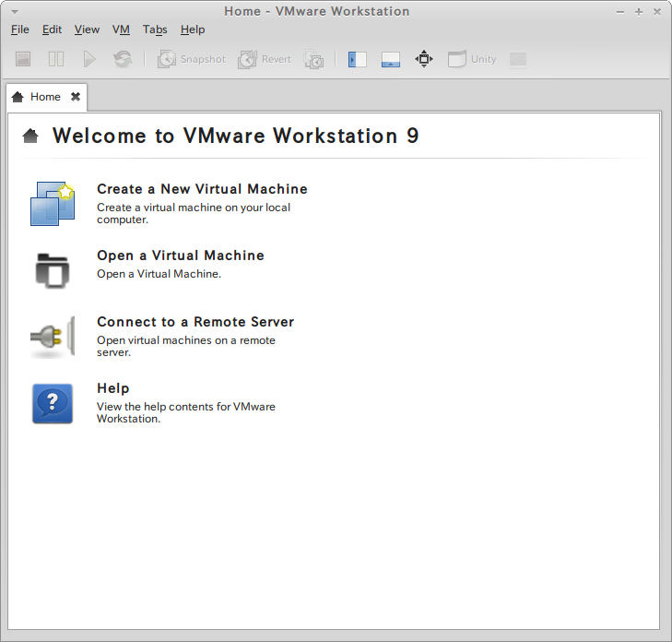Enter full screen mode icon

[x=424, y=59]
